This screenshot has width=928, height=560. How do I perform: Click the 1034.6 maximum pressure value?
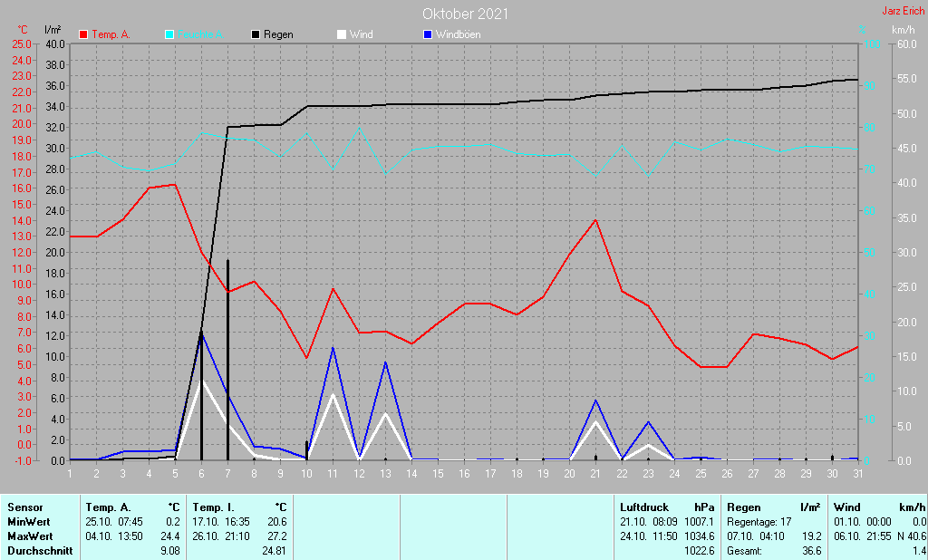699,536
